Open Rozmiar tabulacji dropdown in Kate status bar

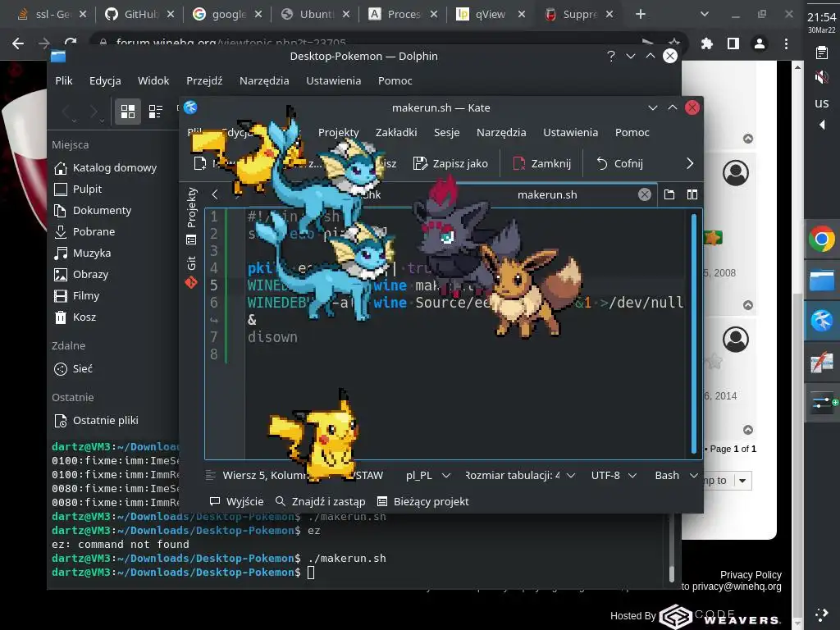(519, 475)
